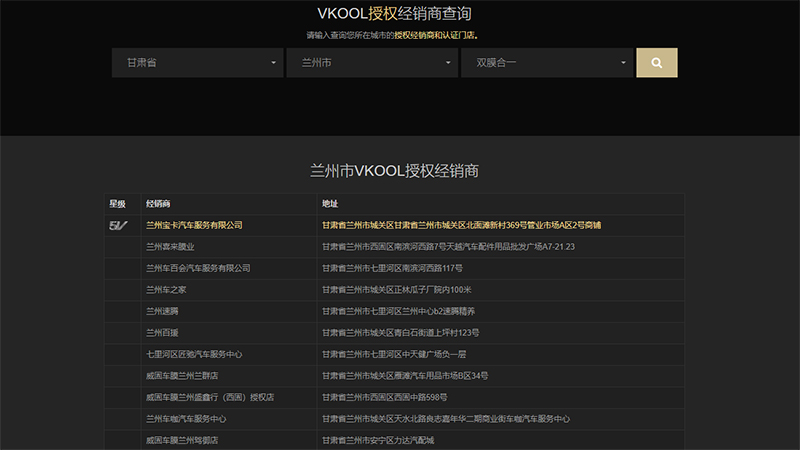Click the gold 授权经销商和认证门店 text
The height and width of the screenshot is (450, 800).
435,35
